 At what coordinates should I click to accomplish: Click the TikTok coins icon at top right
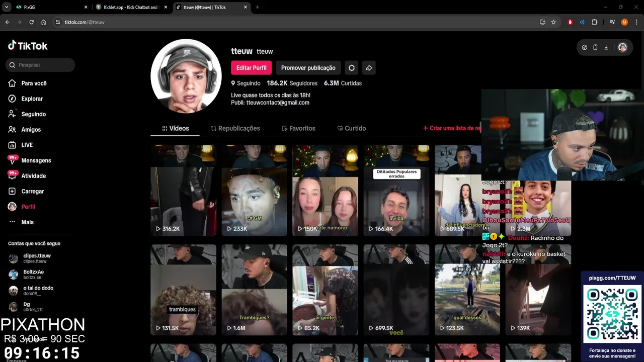pyautogui.click(x=585, y=47)
